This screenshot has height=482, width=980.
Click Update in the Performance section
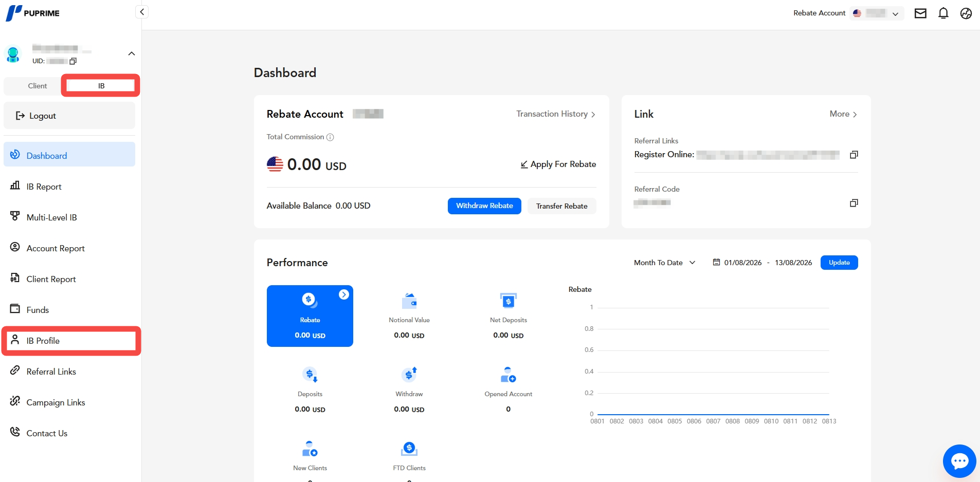(x=839, y=263)
